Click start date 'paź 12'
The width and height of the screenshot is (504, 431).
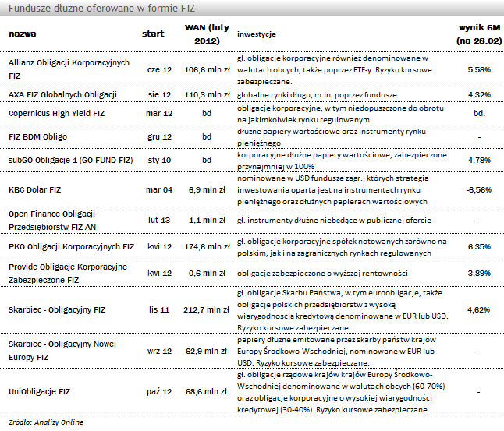[159, 392]
